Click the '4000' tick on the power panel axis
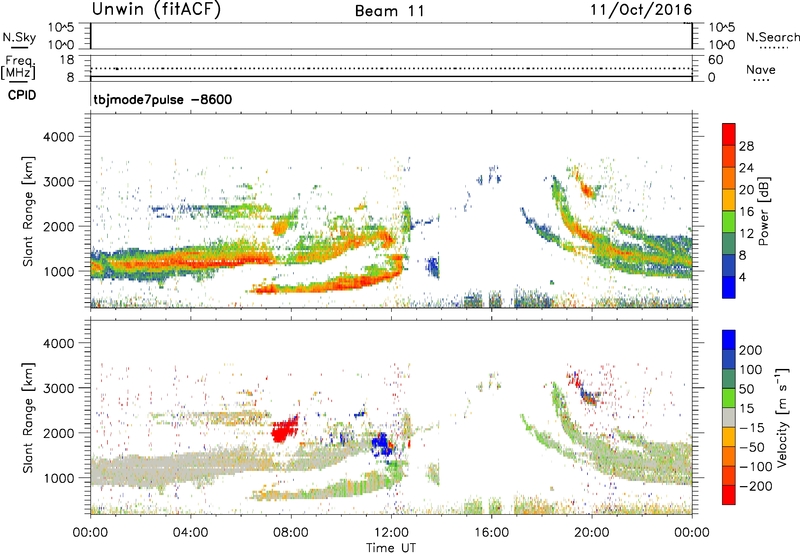This screenshot has height=554, width=800. (x=59, y=137)
